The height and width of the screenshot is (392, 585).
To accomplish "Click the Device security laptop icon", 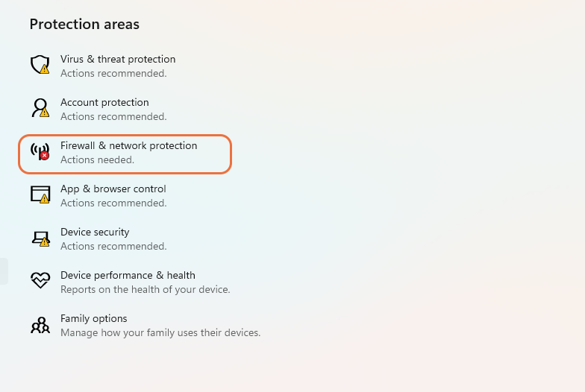I will pyautogui.click(x=40, y=238).
